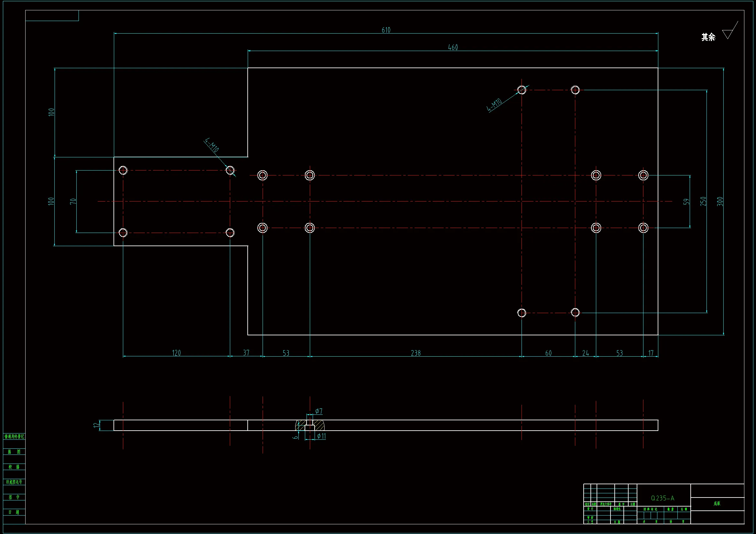This screenshot has height=534, width=756.
Task: Click the Q235-A material text
Action: 663,498
